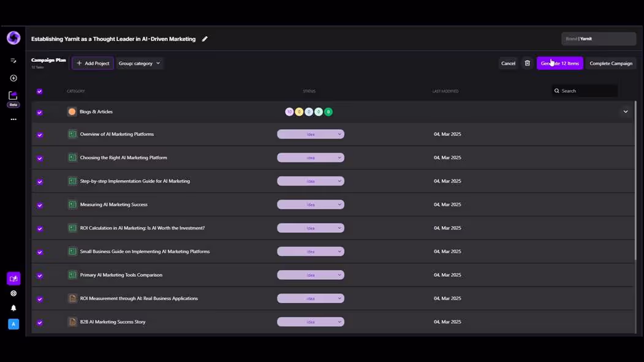Image resolution: width=644 pixels, height=362 pixels.
Task: Click the Generate 12 Items button
Action: tap(560, 63)
